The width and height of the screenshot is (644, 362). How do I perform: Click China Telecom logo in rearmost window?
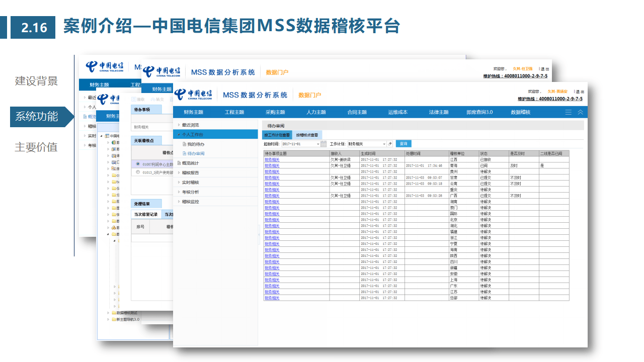(x=105, y=67)
